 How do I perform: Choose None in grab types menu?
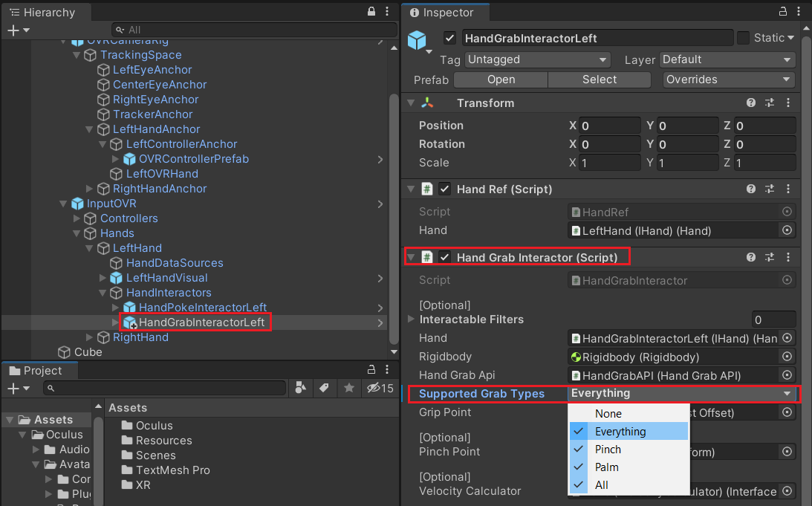click(608, 414)
